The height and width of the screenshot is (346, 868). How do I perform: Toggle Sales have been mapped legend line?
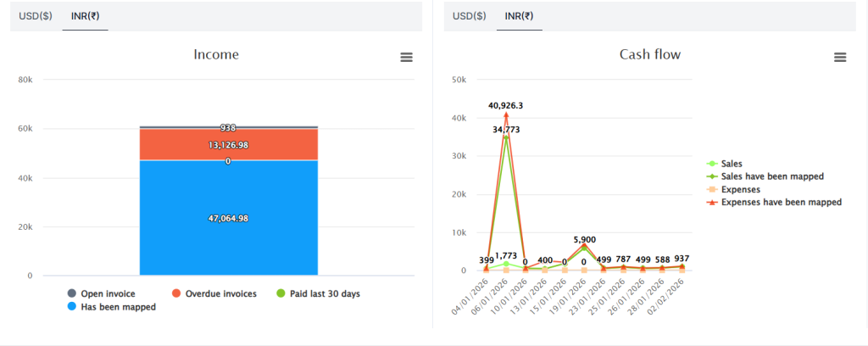[x=771, y=176]
